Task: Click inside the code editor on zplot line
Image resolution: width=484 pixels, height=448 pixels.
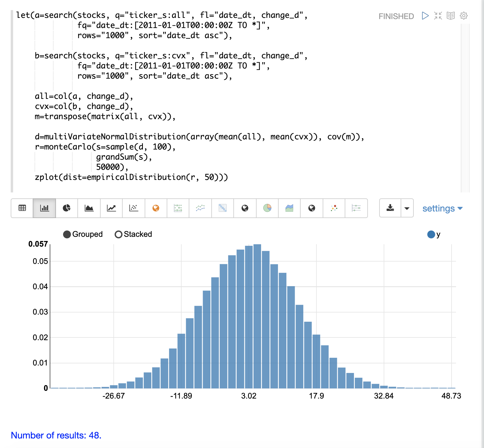Action: tap(131, 178)
